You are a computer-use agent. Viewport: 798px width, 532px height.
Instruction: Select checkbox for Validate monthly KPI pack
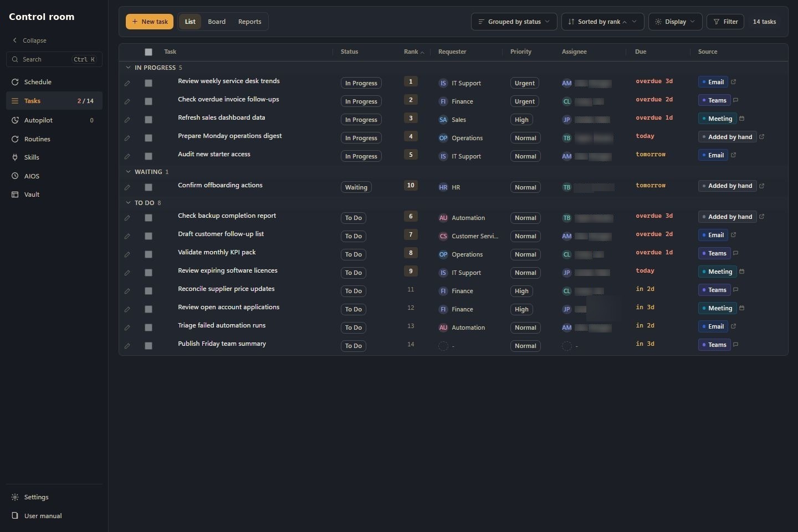point(149,254)
